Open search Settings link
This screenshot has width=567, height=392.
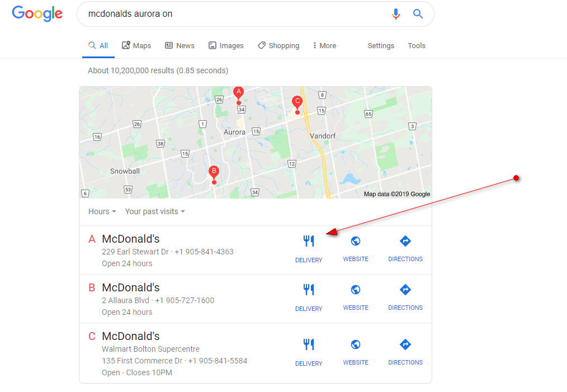click(x=381, y=45)
